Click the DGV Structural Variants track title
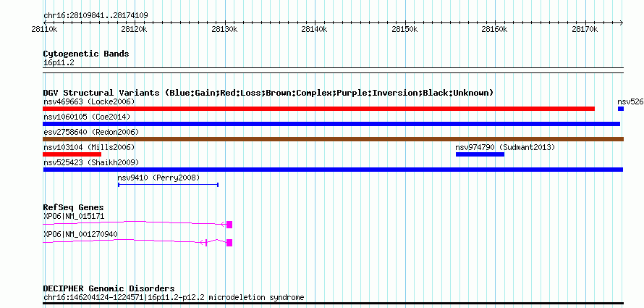Viewport: 644px width, 308px height. tap(268, 93)
